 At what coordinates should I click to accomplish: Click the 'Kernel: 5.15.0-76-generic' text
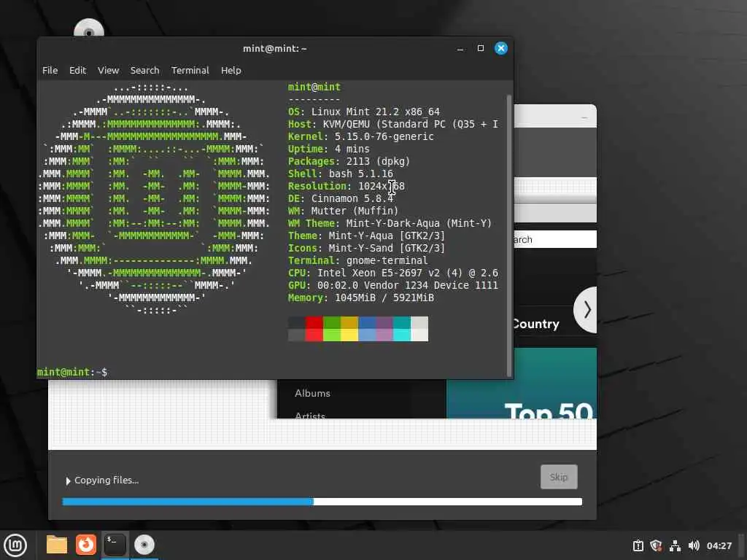tap(361, 136)
